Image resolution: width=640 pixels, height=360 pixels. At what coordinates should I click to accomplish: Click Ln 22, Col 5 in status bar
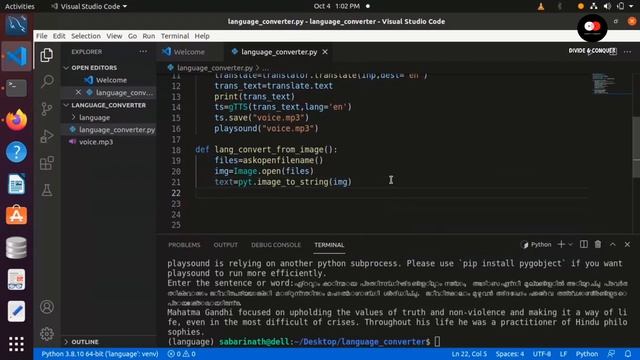(x=469, y=354)
